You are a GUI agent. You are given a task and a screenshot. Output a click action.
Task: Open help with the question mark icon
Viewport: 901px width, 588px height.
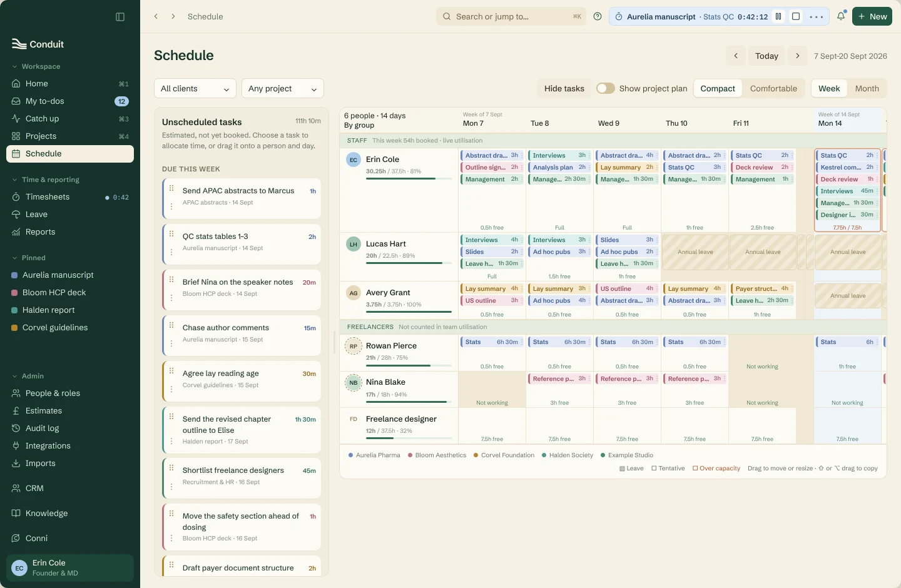pyautogui.click(x=598, y=17)
